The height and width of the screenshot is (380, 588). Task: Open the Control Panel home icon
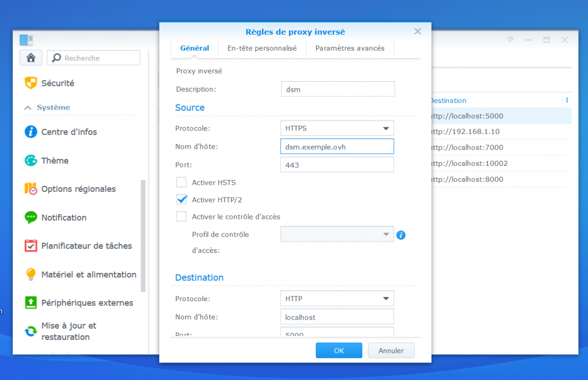(31, 58)
